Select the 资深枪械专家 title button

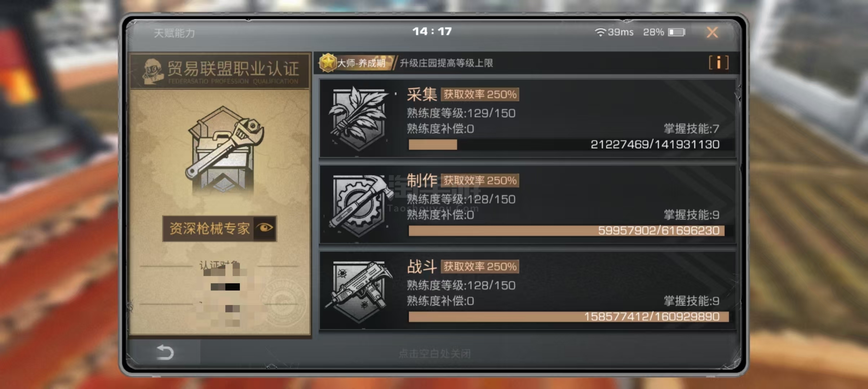pyautogui.click(x=220, y=228)
